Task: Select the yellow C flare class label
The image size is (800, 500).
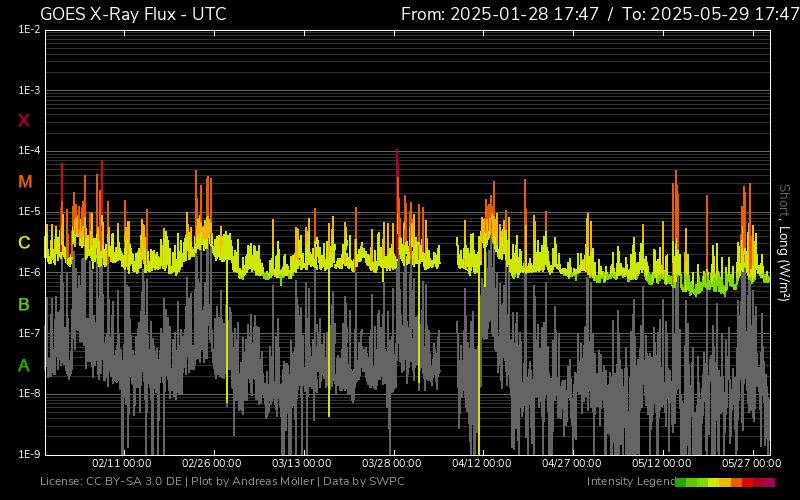Action: [x=24, y=243]
